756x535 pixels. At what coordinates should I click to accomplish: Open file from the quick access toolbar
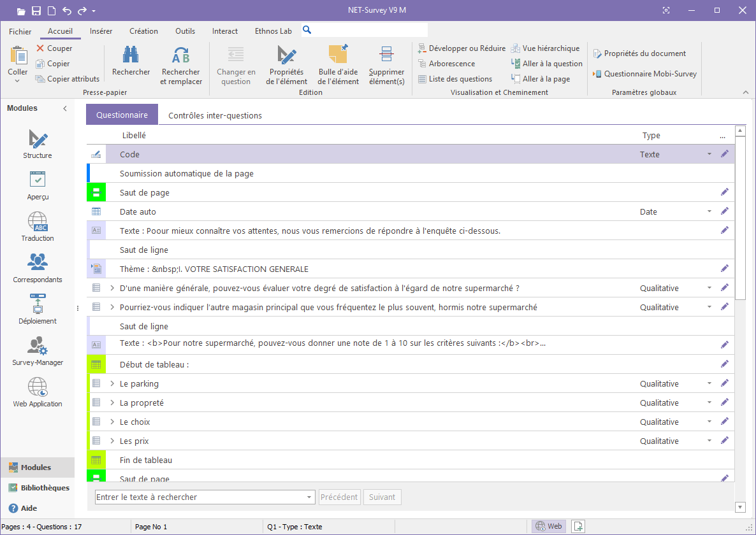pos(20,11)
